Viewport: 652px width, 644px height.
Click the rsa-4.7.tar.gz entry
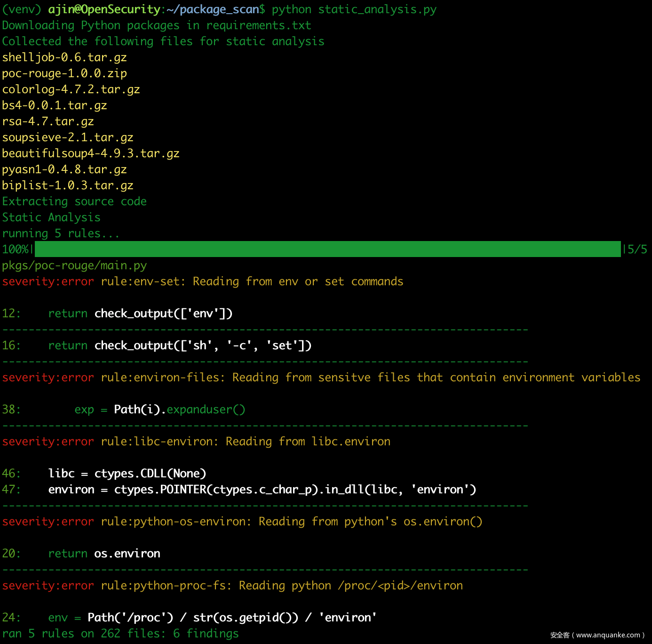48,121
